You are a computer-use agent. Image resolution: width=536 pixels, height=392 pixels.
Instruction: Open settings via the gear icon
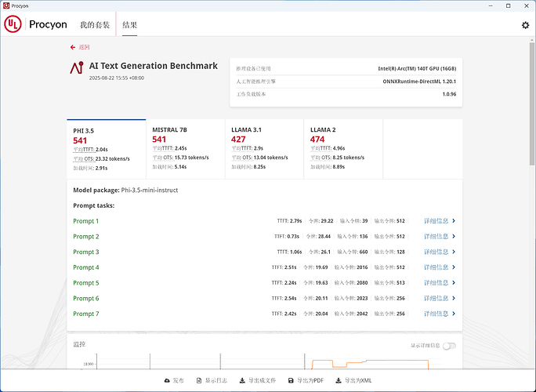click(525, 25)
